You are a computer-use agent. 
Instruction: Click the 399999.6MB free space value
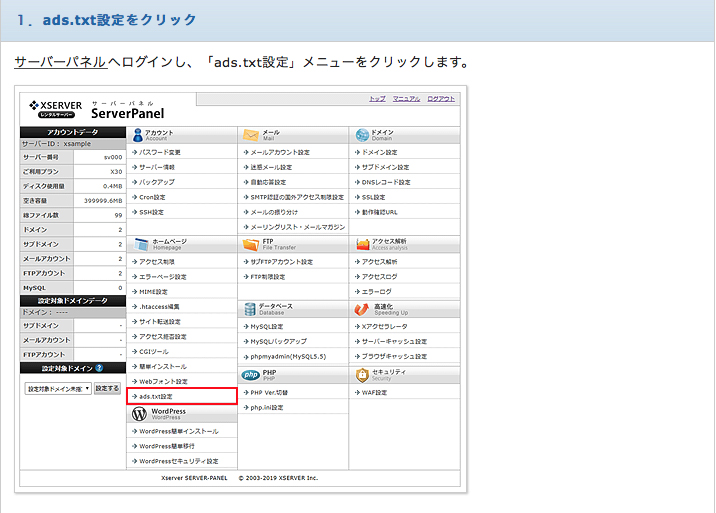point(103,201)
